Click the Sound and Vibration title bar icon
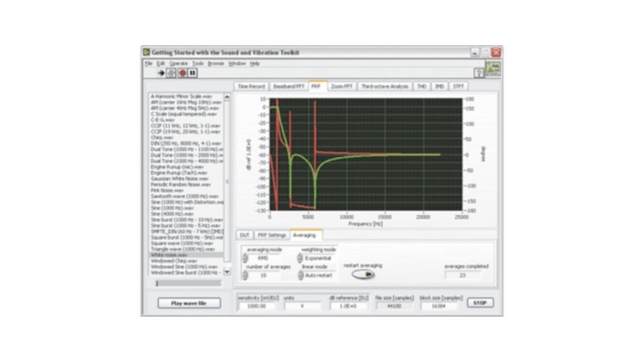Image resolution: width=644 pixels, height=362 pixels. point(146,52)
